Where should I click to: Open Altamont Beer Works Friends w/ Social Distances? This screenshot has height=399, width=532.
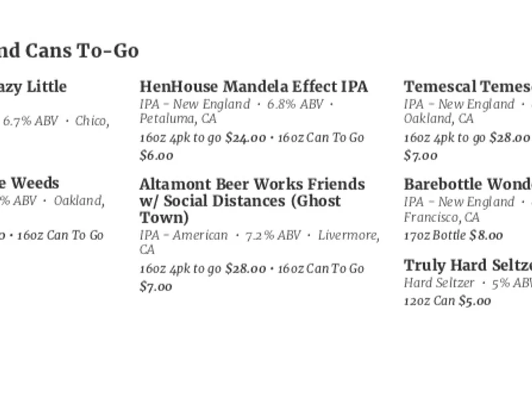[253, 201]
